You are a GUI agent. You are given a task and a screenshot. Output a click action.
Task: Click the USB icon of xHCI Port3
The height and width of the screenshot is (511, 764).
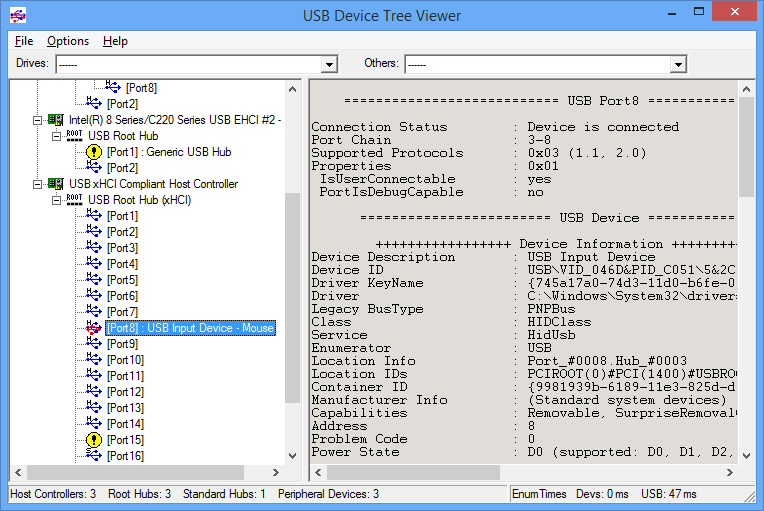point(94,247)
